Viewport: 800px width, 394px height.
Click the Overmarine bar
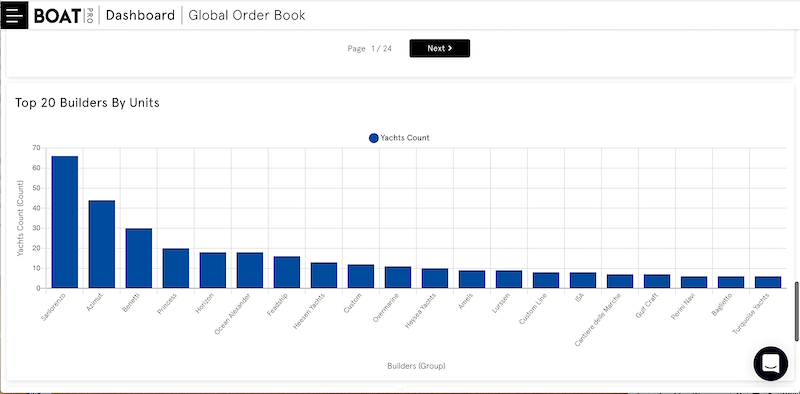point(398,278)
